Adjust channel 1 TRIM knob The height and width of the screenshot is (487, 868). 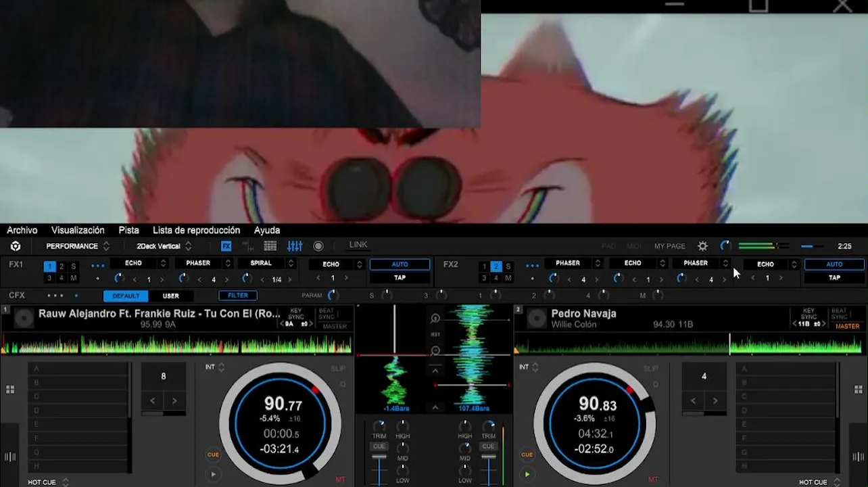pos(379,426)
